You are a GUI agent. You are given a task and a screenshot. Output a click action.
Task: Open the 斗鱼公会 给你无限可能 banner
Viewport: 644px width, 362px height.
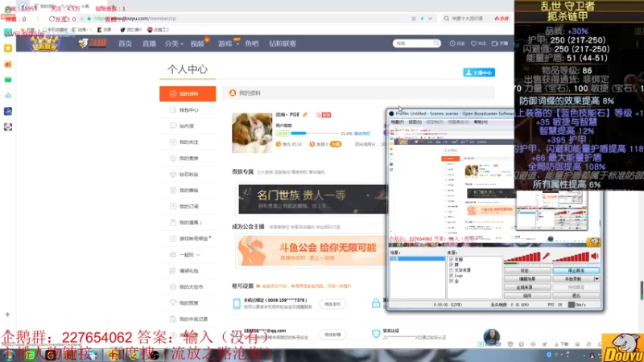pyautogui.click(x=312, y=251)
